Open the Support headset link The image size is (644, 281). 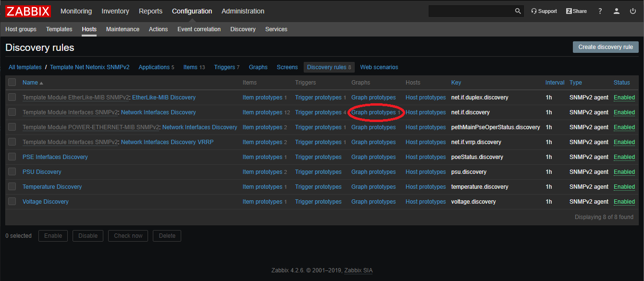pyautogui.click(x=544, y=11)
